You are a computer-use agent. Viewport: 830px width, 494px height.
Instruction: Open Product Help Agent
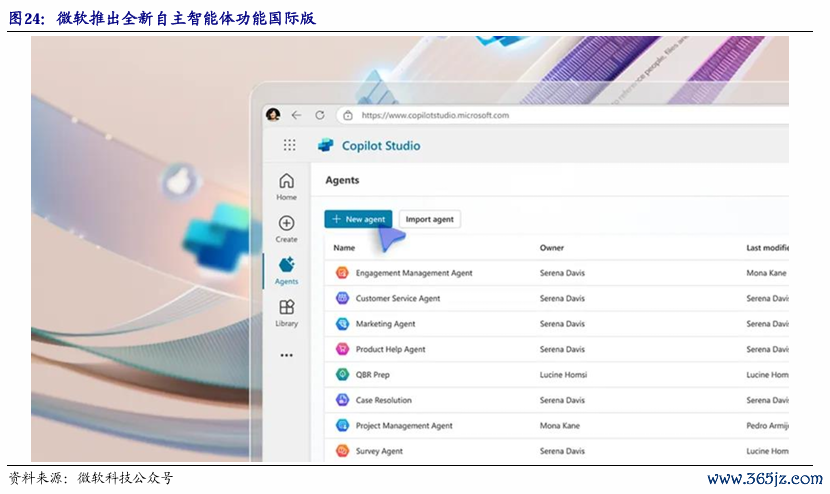(390, 349)
